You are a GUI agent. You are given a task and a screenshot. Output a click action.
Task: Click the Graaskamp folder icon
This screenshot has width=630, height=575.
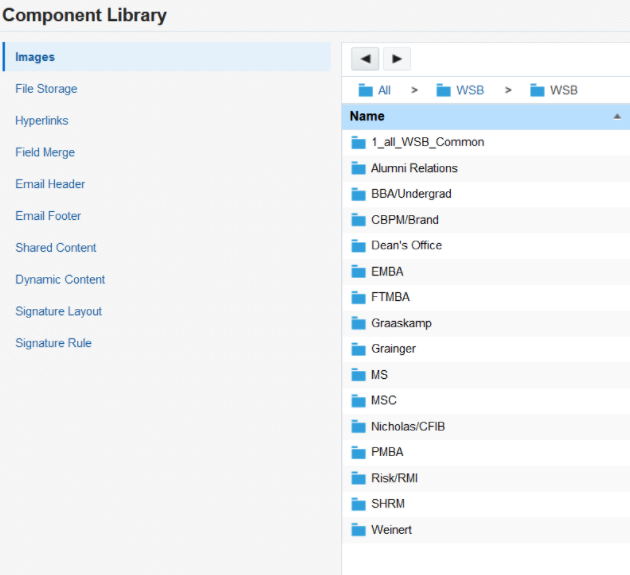359,323
